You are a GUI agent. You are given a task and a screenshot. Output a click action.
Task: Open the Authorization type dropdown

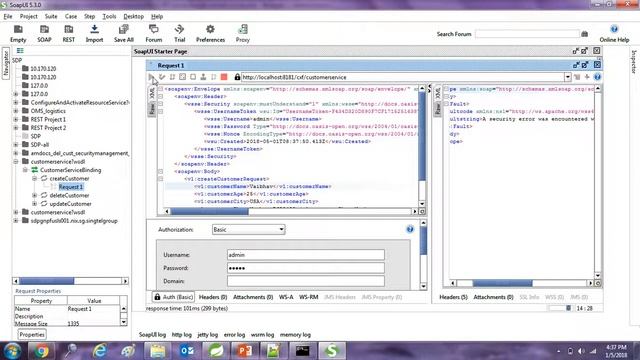[x=248, y=229]
